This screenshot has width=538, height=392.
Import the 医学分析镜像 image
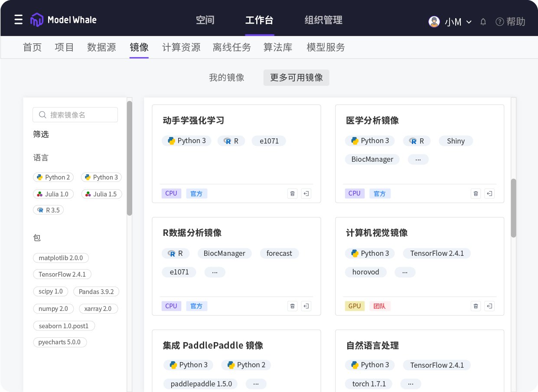(x=490, y=193)
